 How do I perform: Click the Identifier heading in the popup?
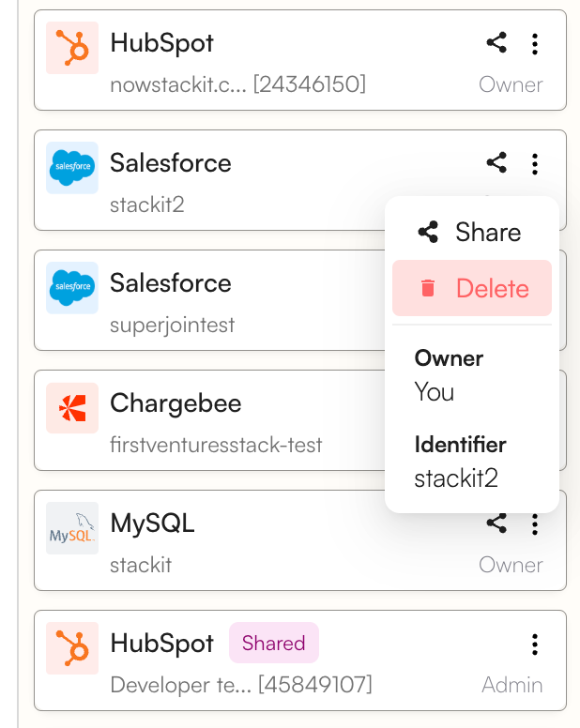click(460, 445)
